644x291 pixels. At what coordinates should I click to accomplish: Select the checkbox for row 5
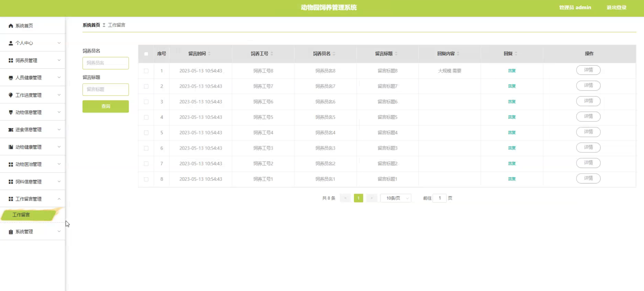tap(146, 133)
